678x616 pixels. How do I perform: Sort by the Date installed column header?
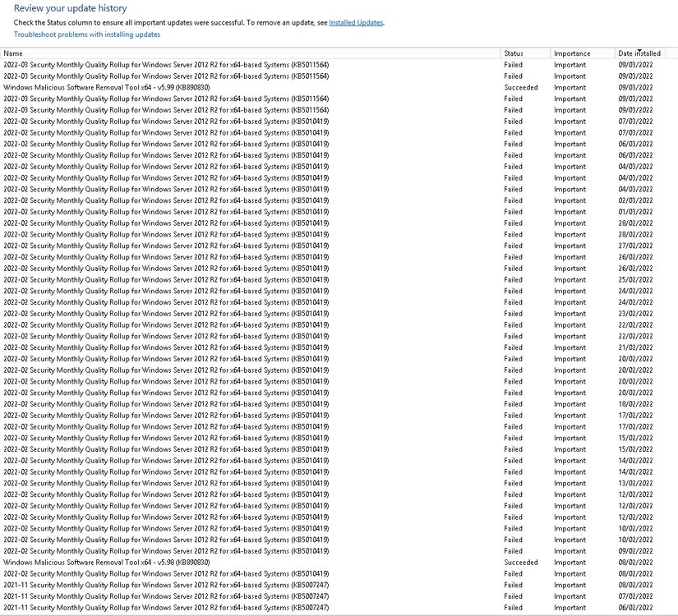[639, 53]
